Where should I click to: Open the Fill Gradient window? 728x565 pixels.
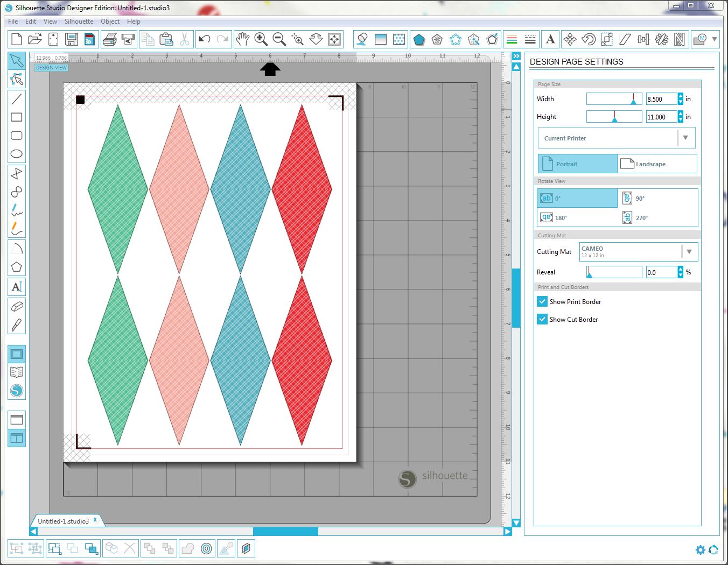pyautogui.click(x=380, y=39)
